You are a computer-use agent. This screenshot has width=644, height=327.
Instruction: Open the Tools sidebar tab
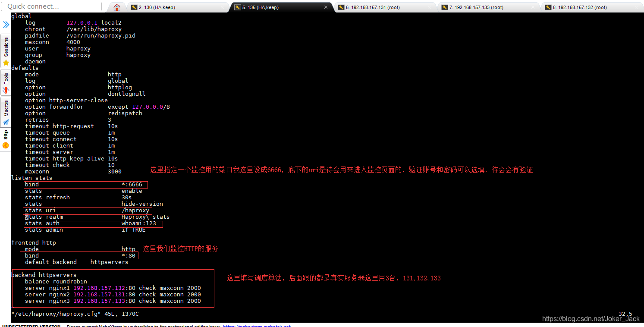(6, 82)
